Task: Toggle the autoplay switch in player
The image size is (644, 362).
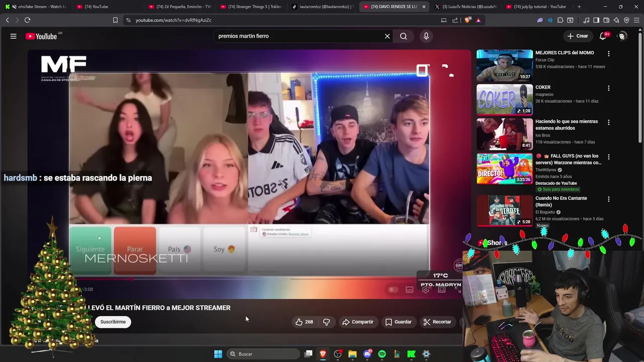Action: click(x=393, y=290)
